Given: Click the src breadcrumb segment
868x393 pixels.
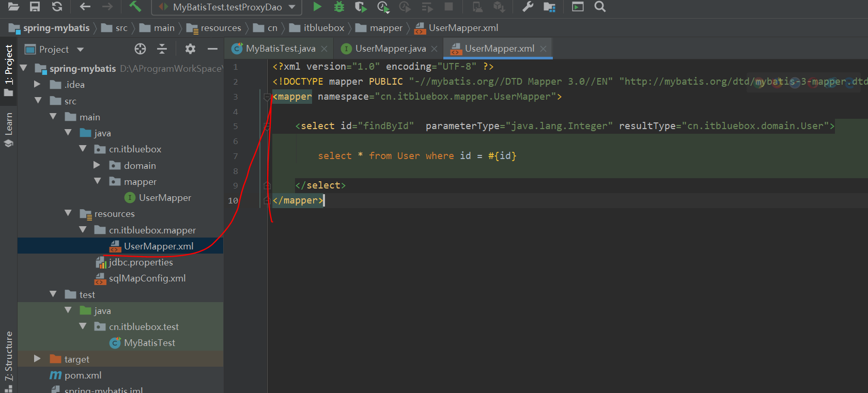Looking at the screenshot, I should click(115, 28).
